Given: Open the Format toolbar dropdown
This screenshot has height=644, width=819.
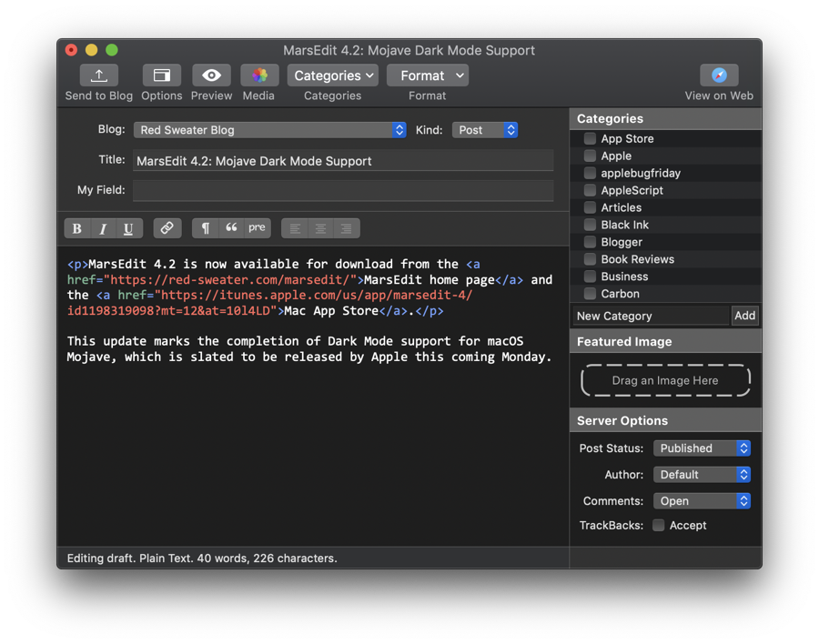Looking at the screenshot, I should pyautogui.click(x=428, y=75).
